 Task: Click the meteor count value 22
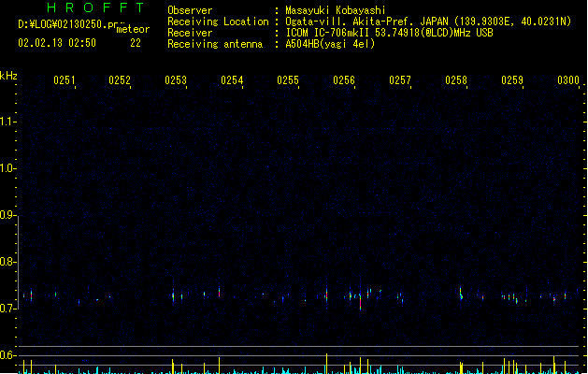136,43
